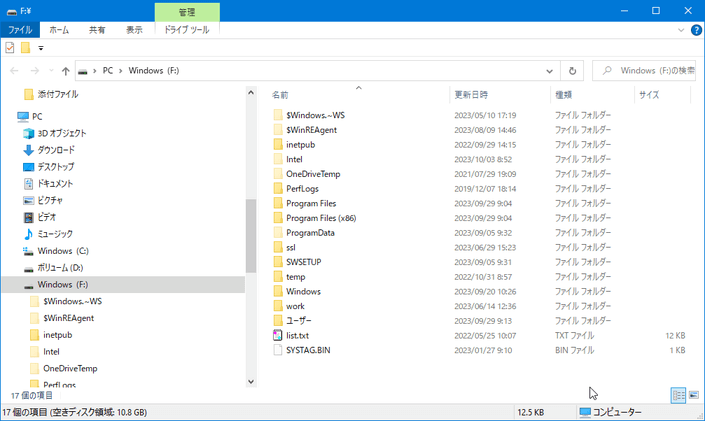Click the Up one level arrow
Screen dimensions: 705x421
point(66,71)
